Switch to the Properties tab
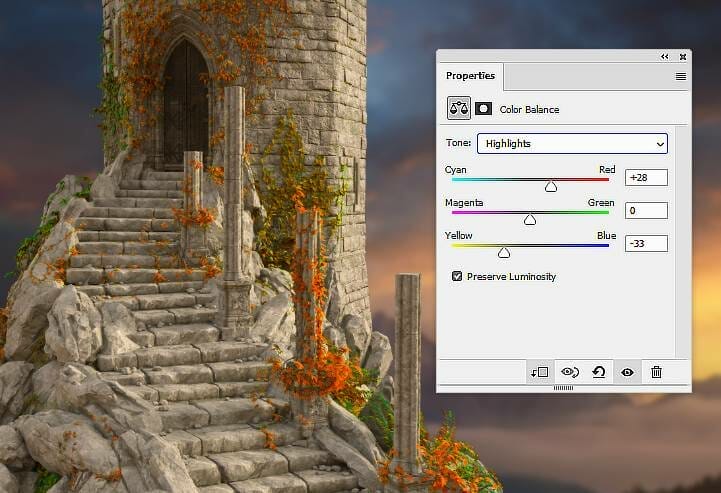The width and height of the screenshot is (721, 493). pos(470,76)
